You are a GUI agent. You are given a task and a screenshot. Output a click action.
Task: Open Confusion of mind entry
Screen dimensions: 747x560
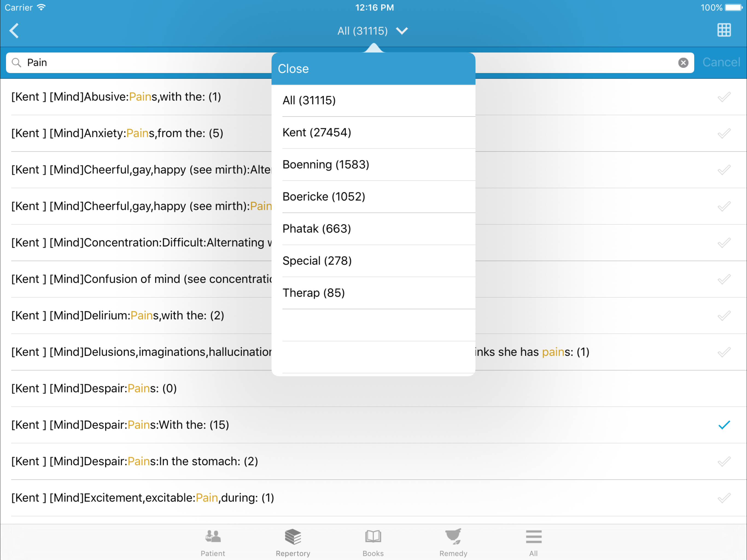click(141, 279)
